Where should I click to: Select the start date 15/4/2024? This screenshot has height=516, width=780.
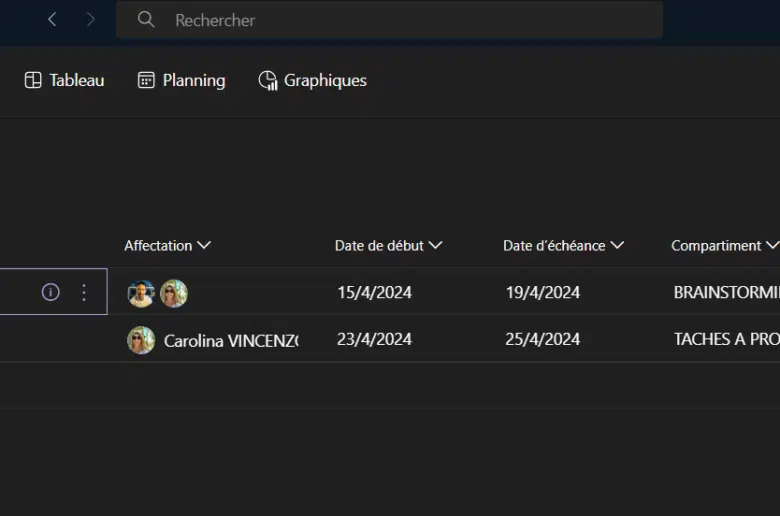(374, 293)
